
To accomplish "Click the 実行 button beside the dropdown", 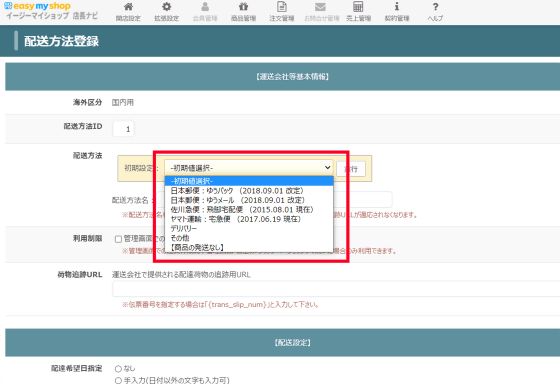I will (351, 169).
